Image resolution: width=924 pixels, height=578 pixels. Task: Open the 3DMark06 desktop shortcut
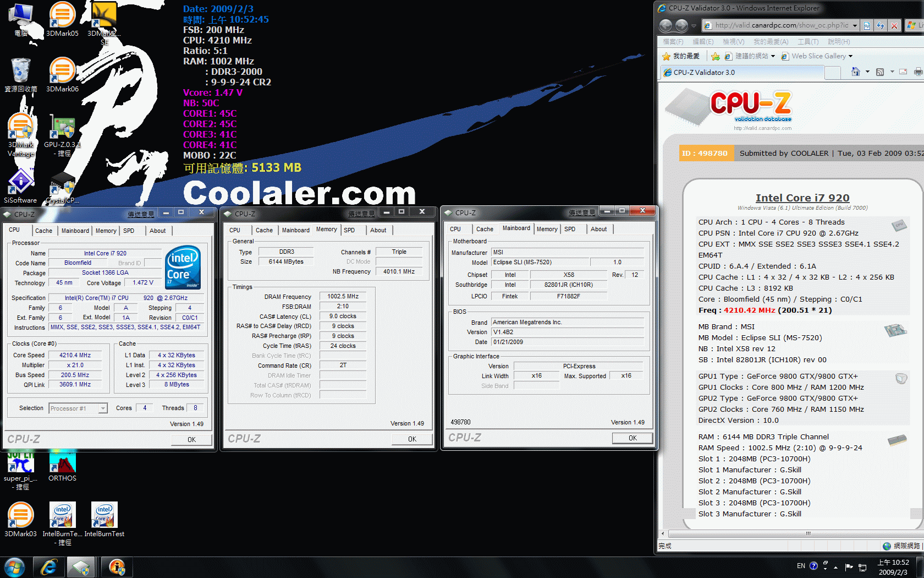[62, 74]
